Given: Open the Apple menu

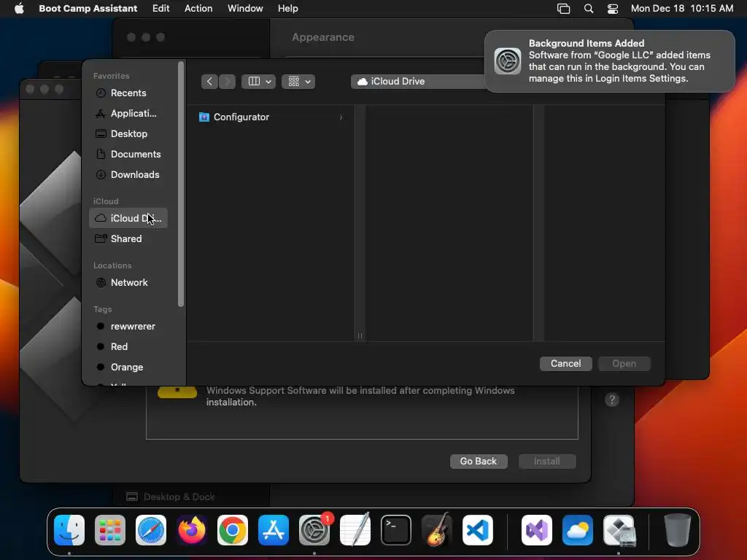Looking at the screenshot, I should click(x=19, y=9).
